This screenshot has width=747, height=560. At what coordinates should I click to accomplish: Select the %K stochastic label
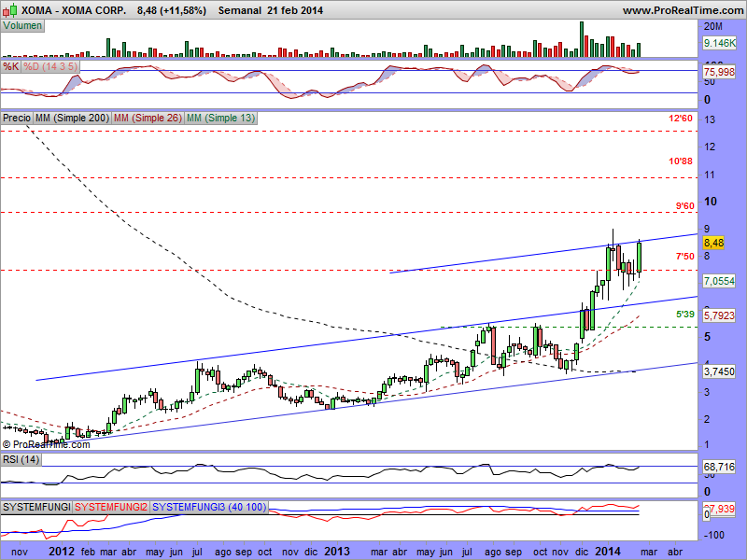pyautogui.click(x=10, y=66)
